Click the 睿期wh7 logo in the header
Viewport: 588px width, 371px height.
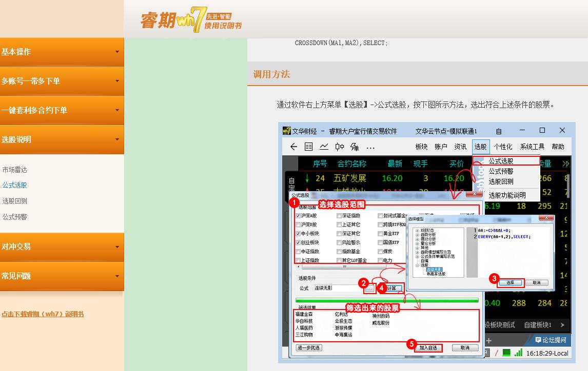tap(190, 19)
